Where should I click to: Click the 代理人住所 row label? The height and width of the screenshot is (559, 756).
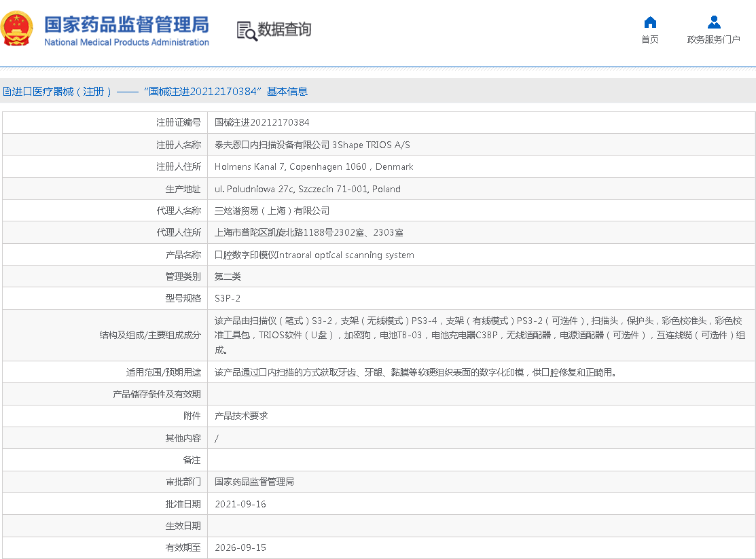(x=179, y=232)
